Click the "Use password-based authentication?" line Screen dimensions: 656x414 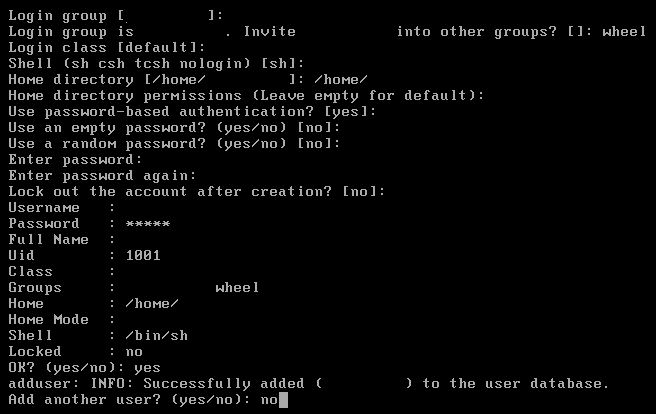point(192,112)
